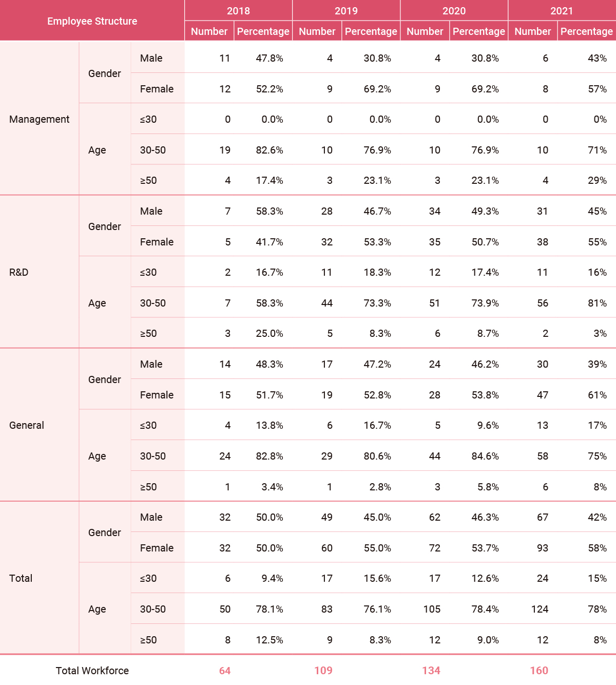Click the 2021 total workforce value 160
Viewport: 616px width, 685px height.
coord(539,671)
